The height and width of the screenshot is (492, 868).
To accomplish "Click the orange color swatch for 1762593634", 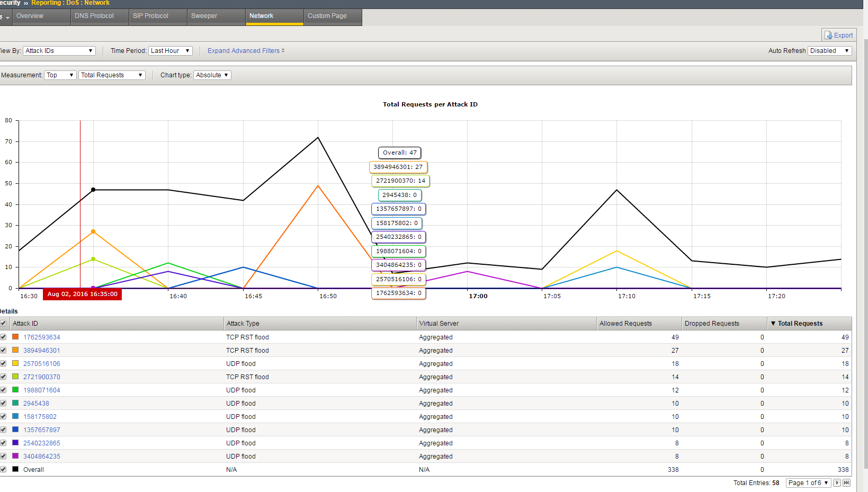I will point(15,337).
